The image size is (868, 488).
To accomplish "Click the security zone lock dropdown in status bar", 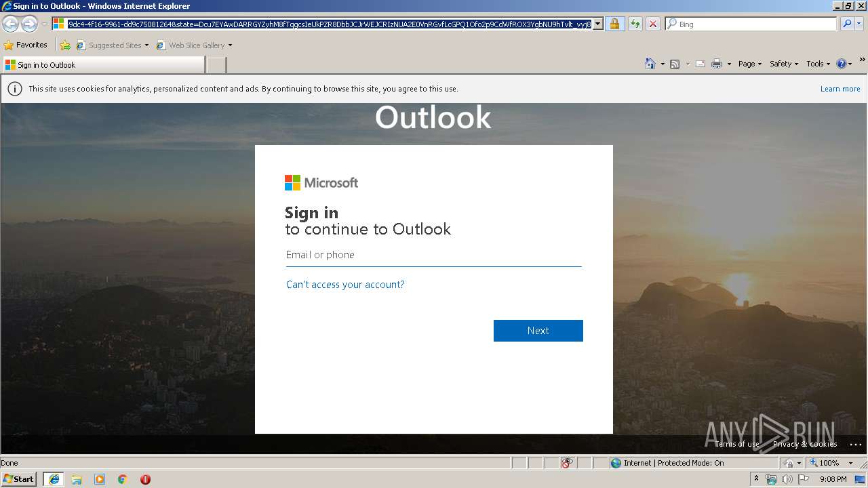I will [791, 463].
